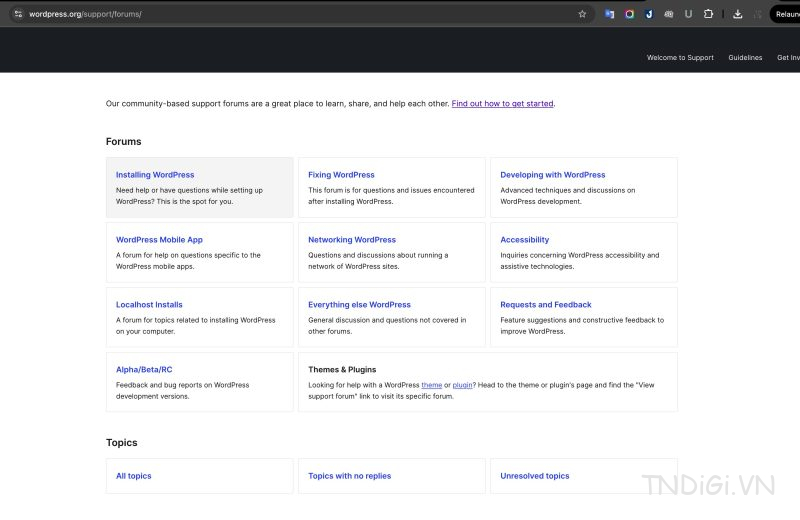Open Welcome to Support menu item

tap(680, 58)
